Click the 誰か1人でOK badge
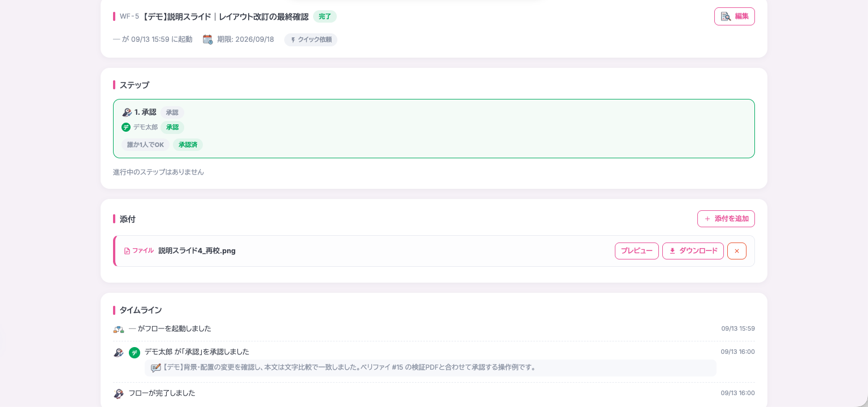This screenshot has height=407, width=868. [x=145, y=145]
